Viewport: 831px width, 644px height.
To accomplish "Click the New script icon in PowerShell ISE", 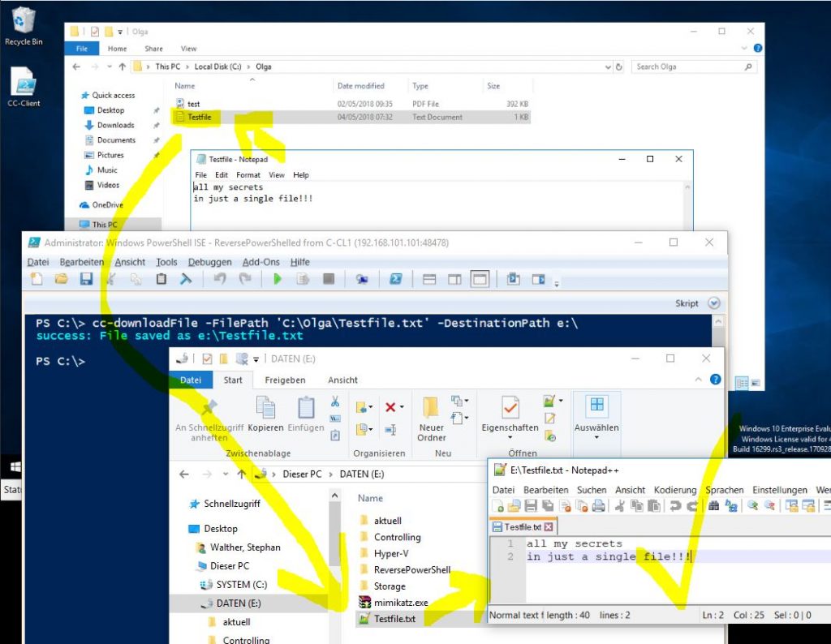I will click(x=37, y=279).
